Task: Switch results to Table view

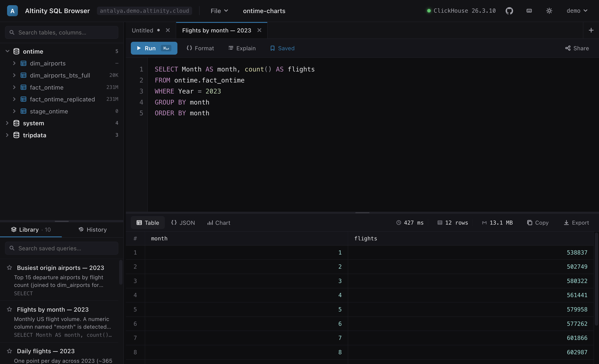Action: (x=147, y=223)
